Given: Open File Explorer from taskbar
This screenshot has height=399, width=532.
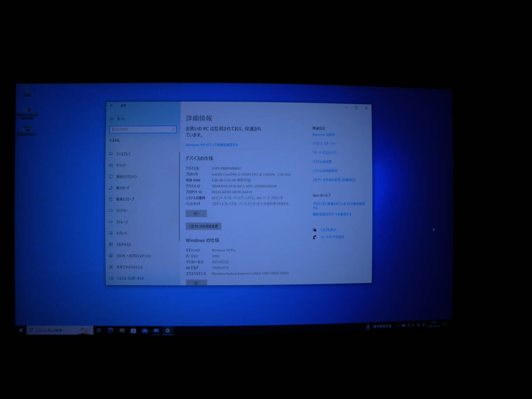Looking at the screenshot, I should pyautogui.click(x=122, y=330).
